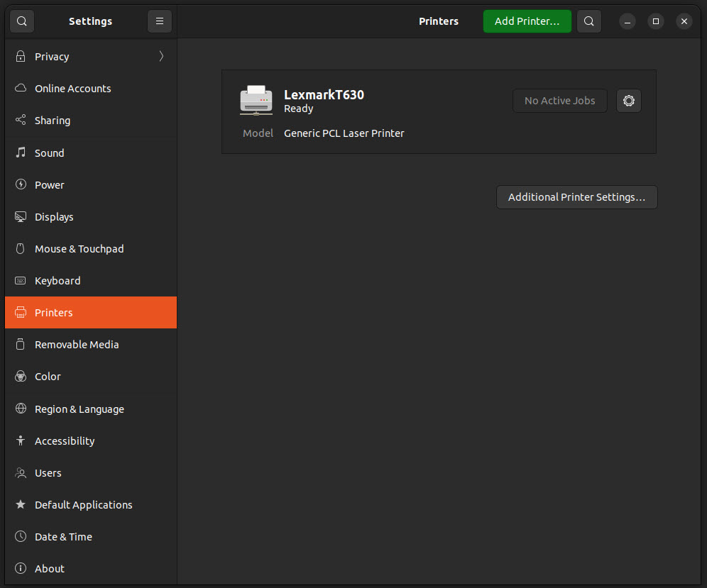Image resolution: width=707 pixels, height=588 pixels.
Task: Click the Printers panel search icon
Action: point(589,21)
